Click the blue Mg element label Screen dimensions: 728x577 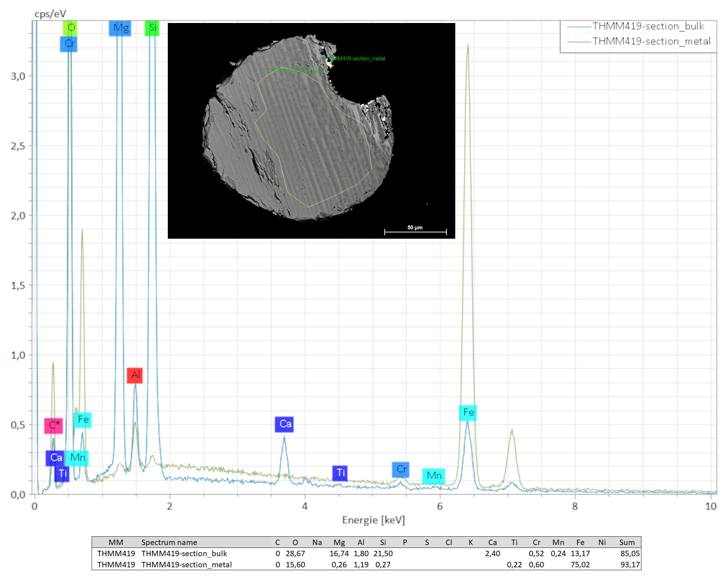click(120, 28)
